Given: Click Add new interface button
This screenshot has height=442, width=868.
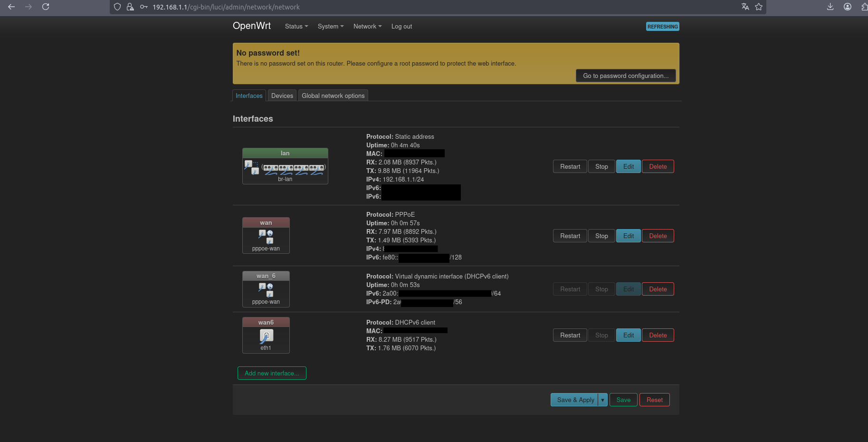Looking at the screenshot, I should click(x=272, y=373).
